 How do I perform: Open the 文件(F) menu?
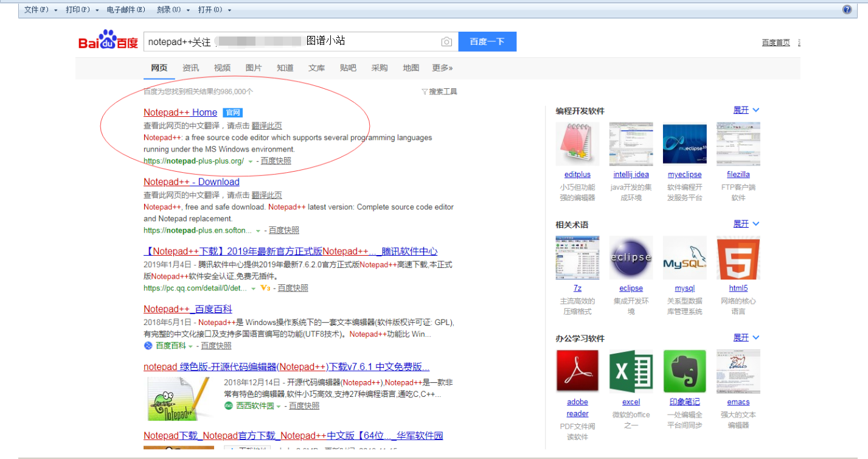(41, 10)
